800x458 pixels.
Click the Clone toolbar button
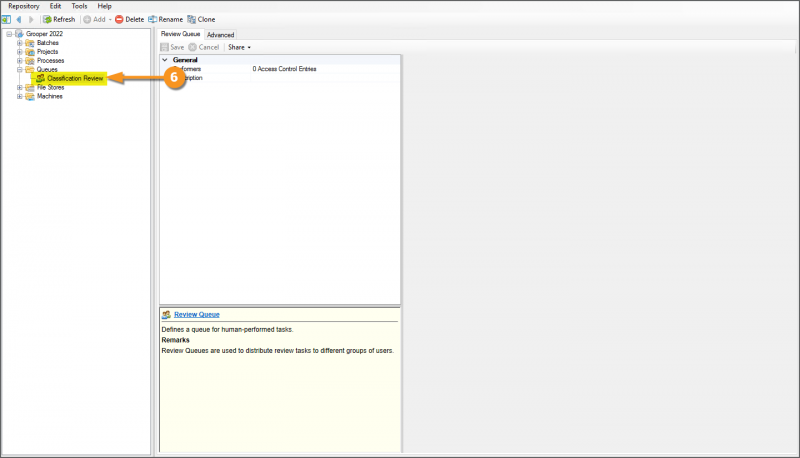click(x=201, y=19)
